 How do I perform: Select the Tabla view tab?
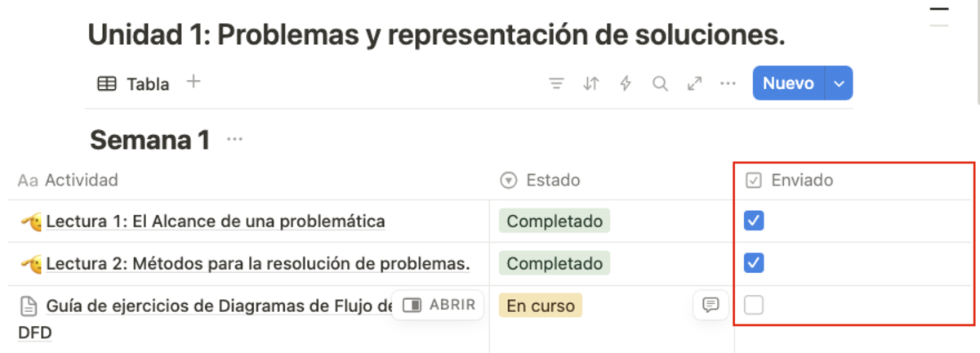pos(134,83)
